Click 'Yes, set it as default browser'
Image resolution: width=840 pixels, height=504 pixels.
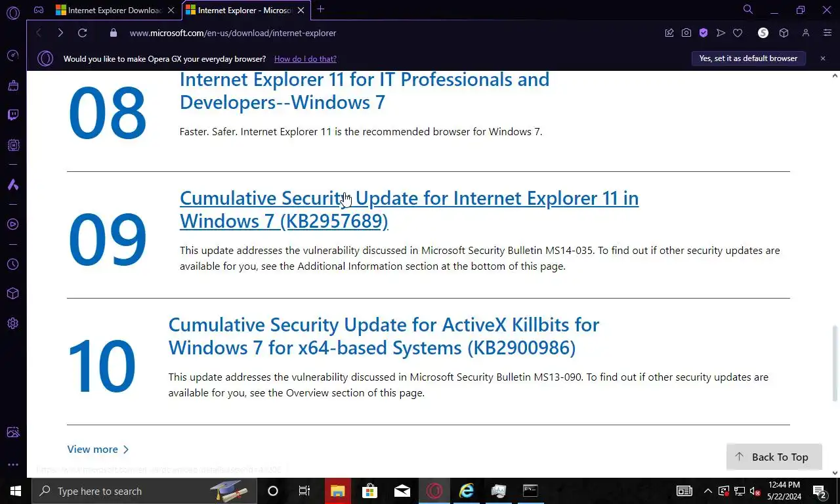(748, 58)
